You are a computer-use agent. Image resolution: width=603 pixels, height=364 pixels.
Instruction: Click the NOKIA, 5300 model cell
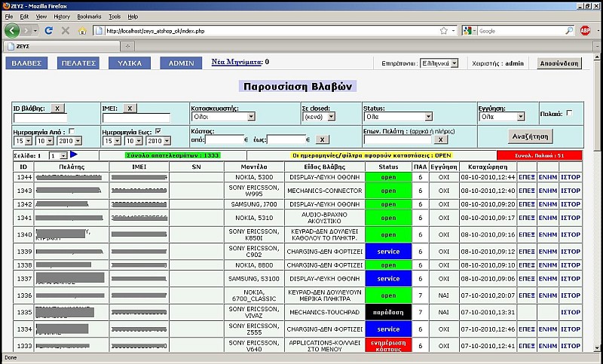pos(254,177)
